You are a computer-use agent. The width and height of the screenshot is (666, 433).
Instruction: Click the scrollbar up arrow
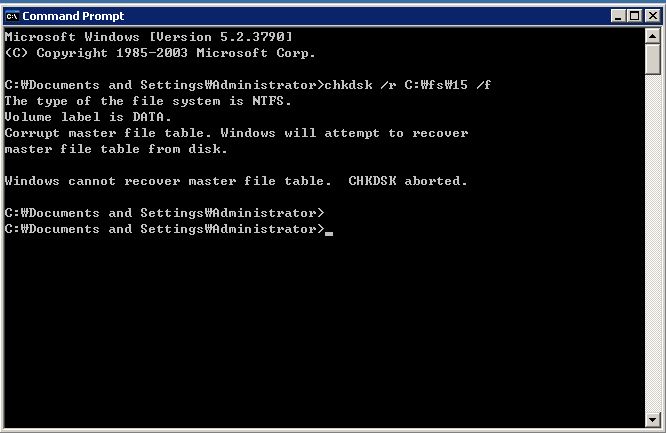click(x=652, y=36)
